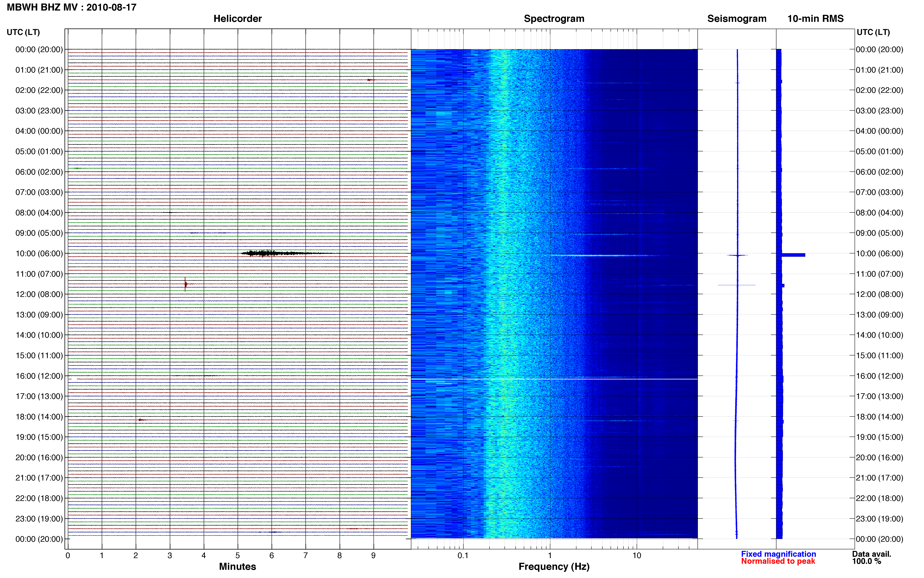Click left time label '09:00 (05:00)'
924x578 pixels.
(x=39, y=233)
